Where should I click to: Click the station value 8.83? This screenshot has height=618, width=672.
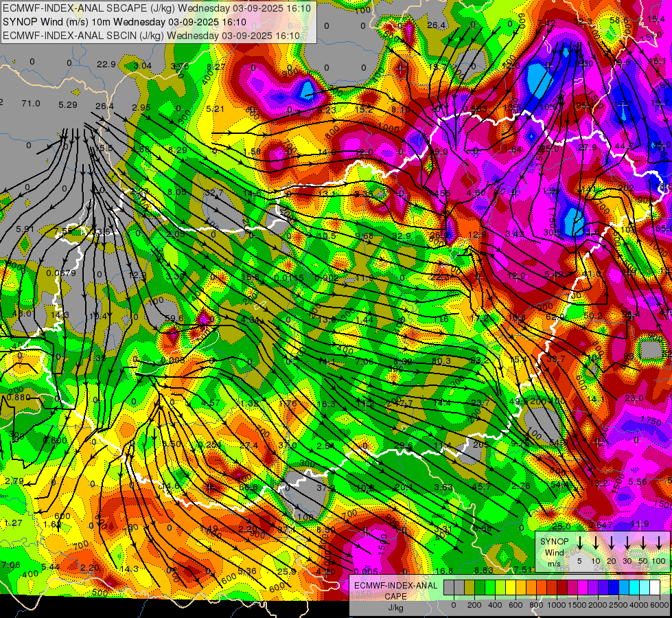coord(484,570)
